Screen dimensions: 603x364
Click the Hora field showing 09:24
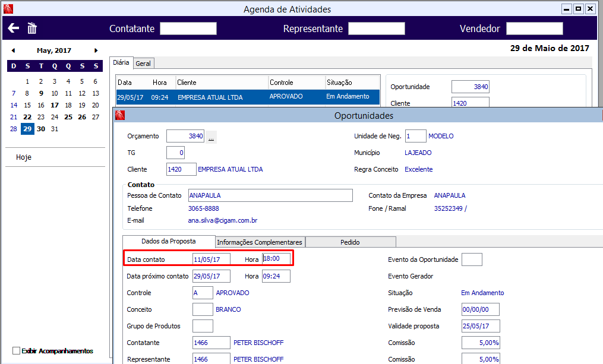(276, 276)
